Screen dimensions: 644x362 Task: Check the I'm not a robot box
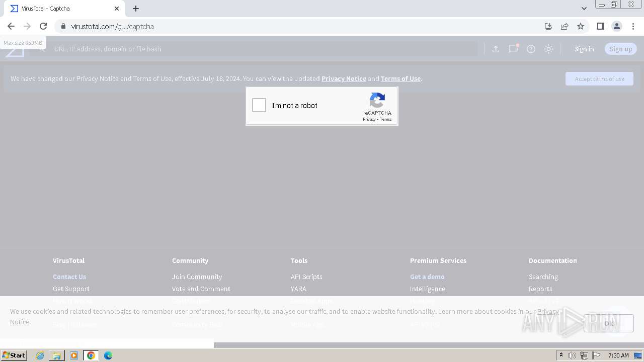(x=259, y=105)
